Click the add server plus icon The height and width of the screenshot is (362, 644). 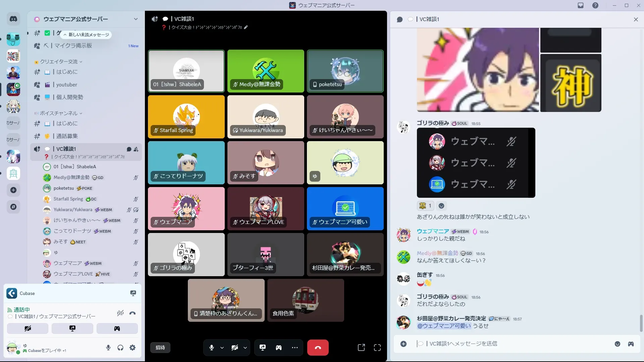coord(13,190)
